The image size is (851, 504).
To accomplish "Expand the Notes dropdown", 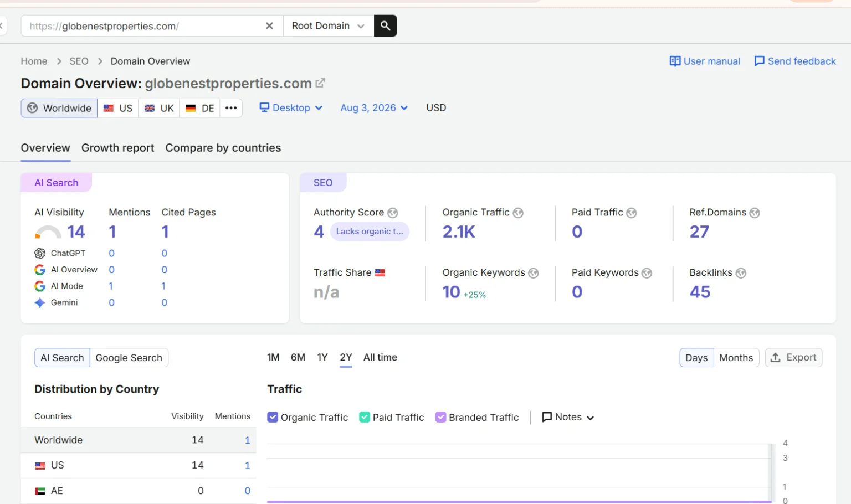I will click(568, 417).
